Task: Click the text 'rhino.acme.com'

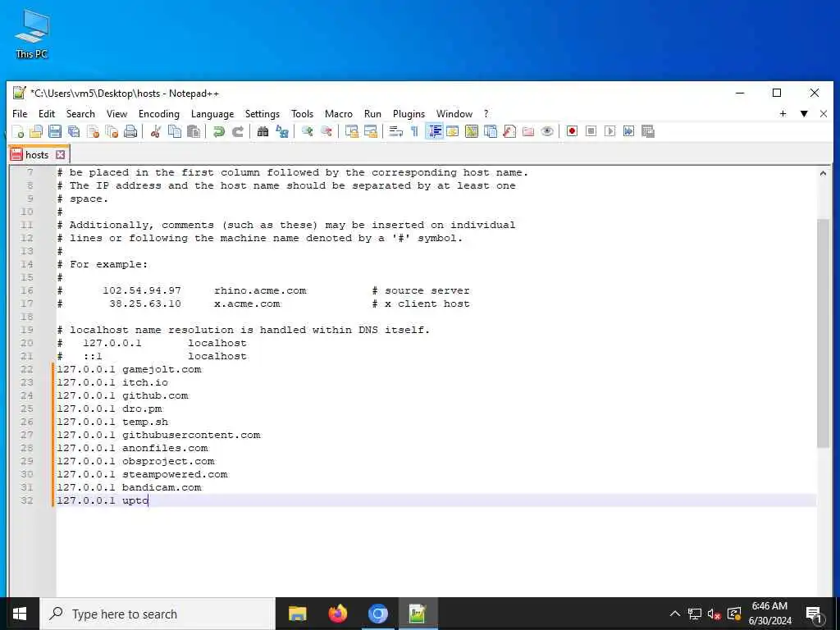Action: (260, 290)
